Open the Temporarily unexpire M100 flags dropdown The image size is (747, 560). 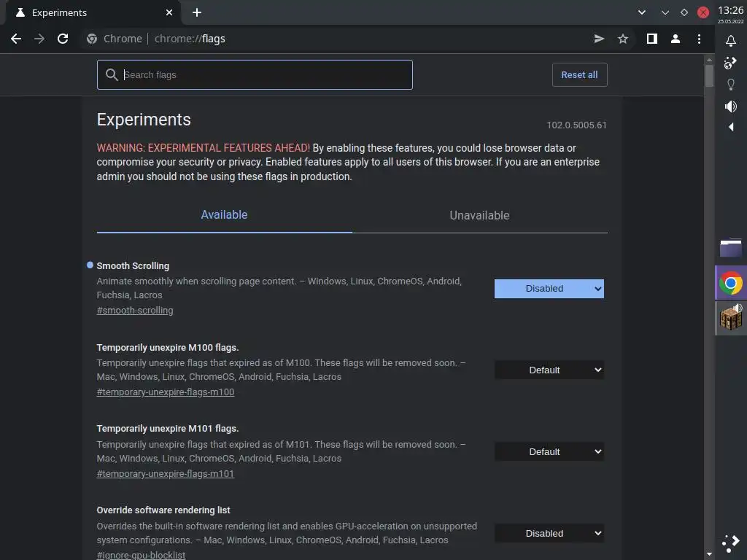(x=549, y=370)
